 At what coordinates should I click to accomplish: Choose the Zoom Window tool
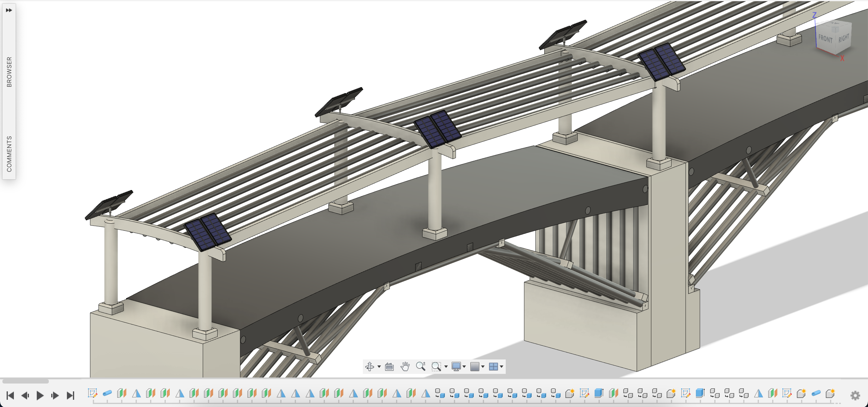click(x=436, y=366)
